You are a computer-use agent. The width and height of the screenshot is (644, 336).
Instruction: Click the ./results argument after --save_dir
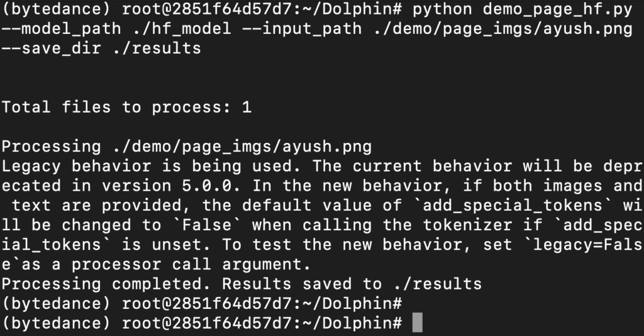157,48
